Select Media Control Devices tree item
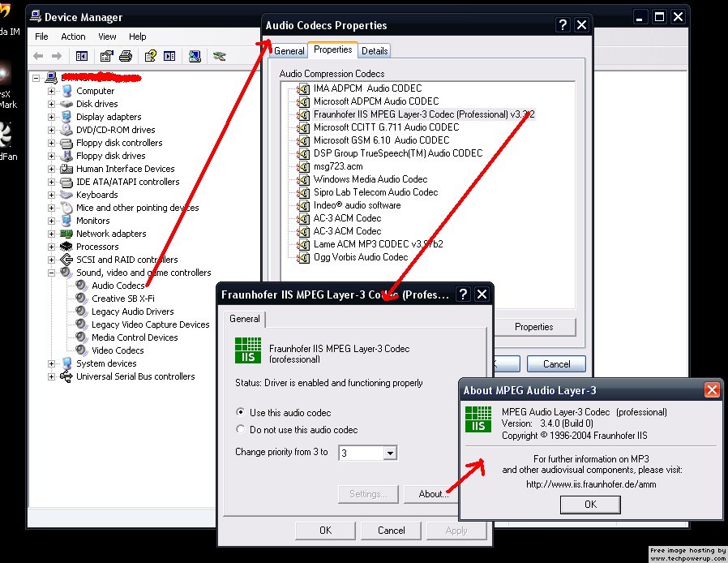728x563 pixels. 135,337
